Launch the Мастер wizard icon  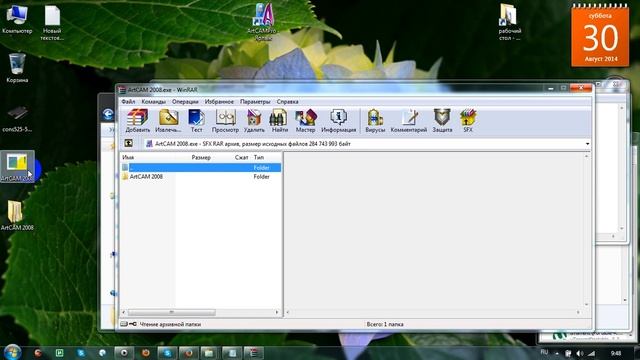pyautogui.click(x=305, y=120)
